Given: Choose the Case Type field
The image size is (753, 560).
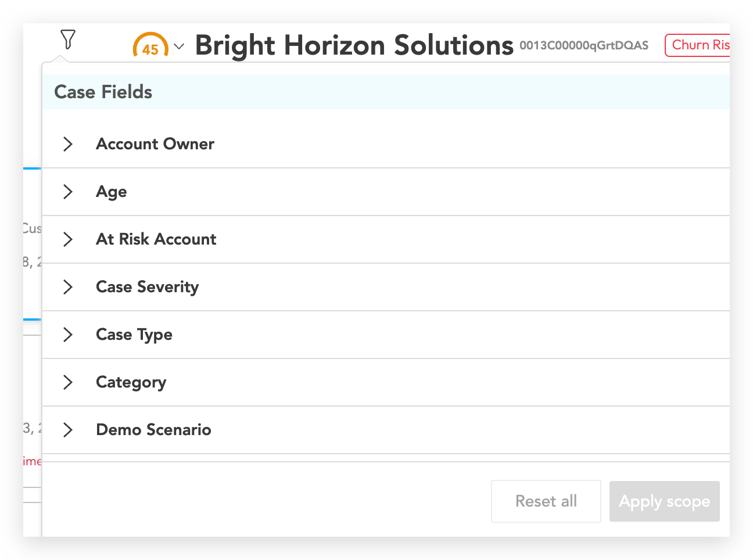Looking at the screenshot, I should 134,335.
